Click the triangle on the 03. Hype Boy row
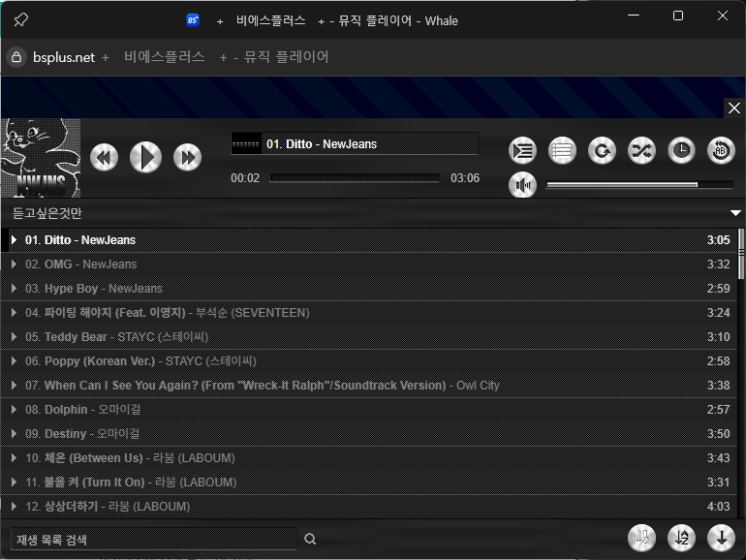The image size is (746, 560). (14, 289)
